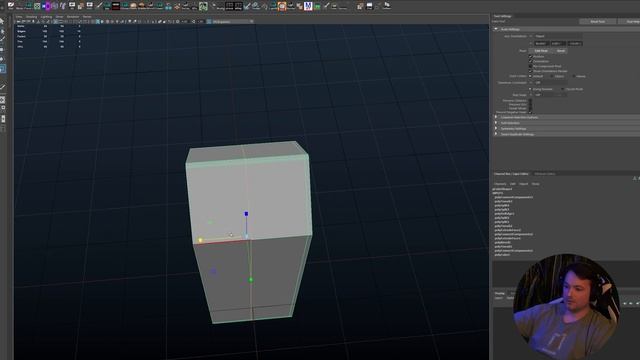Viewport: 640px width, 360px height.
Task: Toggle Prevent Negative Scale checkbox
Action: [x=530, y=112]
